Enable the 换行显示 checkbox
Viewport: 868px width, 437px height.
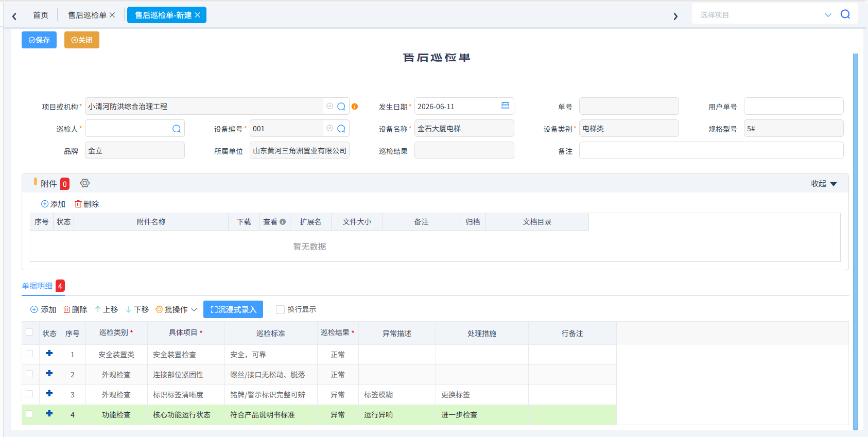coord(281,309)
